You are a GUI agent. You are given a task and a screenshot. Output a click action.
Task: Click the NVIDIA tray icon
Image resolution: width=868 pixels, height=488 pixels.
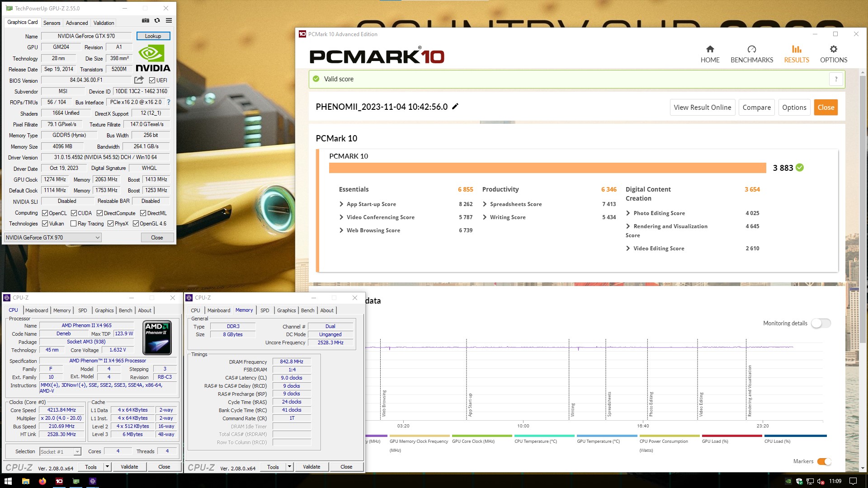(788, 481)
